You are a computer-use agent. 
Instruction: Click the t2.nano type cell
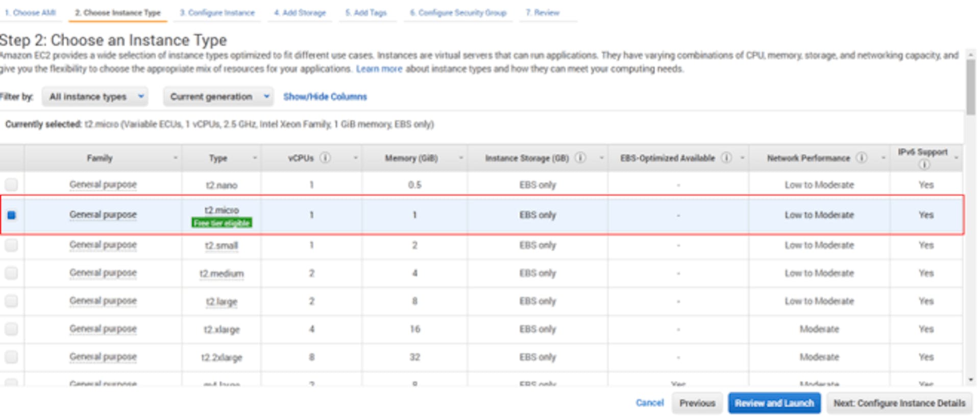(222, 185)
